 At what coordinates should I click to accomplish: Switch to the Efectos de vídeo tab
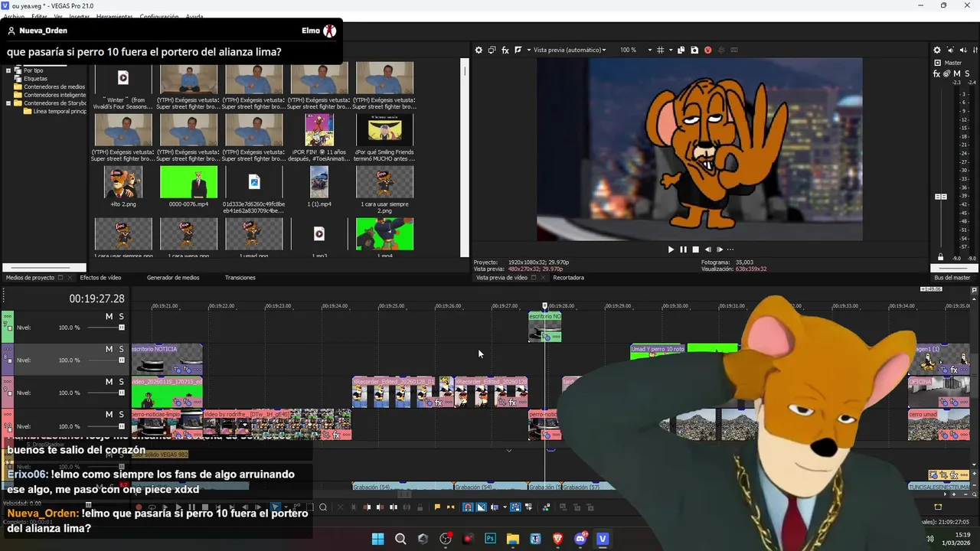tap(100, 278)
